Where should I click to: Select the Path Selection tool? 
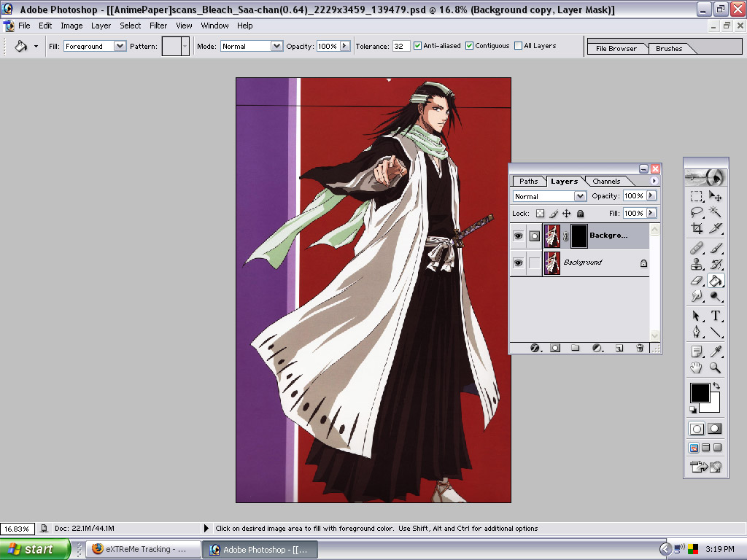click(x=697, y=316)
